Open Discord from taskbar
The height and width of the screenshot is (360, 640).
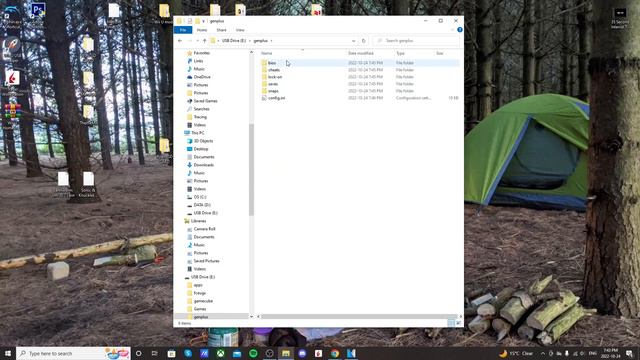point(302,353)
